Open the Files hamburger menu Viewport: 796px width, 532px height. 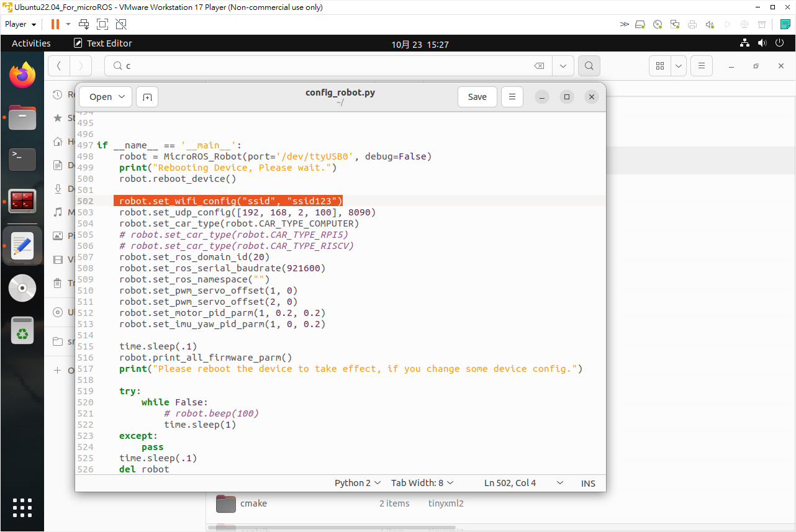[702, 66]
